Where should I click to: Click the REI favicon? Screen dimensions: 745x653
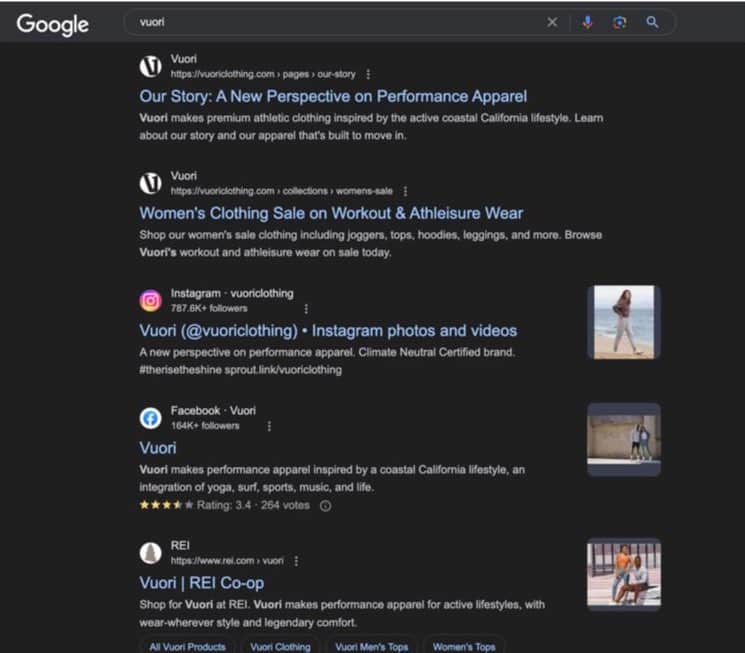coord(151,553)
